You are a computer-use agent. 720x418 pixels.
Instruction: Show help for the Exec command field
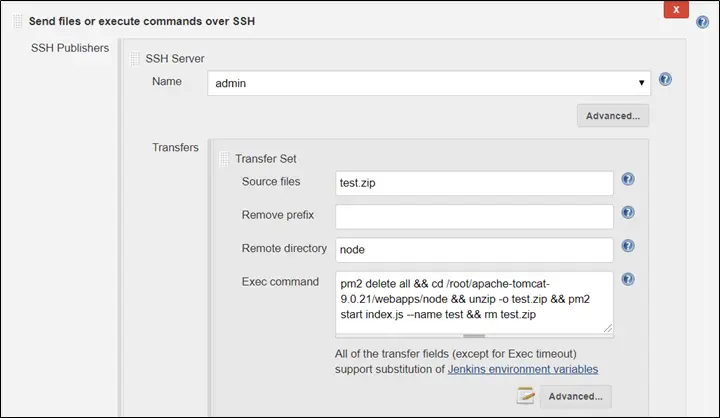(628, 280)
